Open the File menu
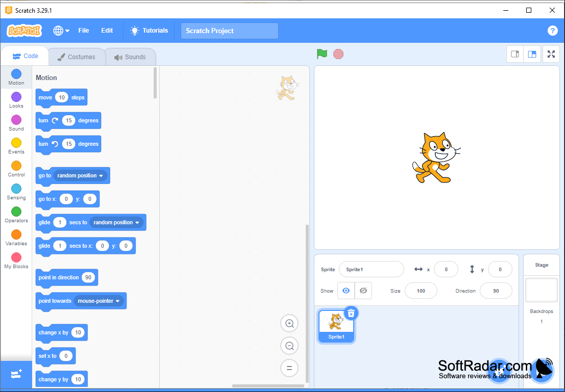The image size is (565, 392). pyautogui.click(x=84, y=31)
